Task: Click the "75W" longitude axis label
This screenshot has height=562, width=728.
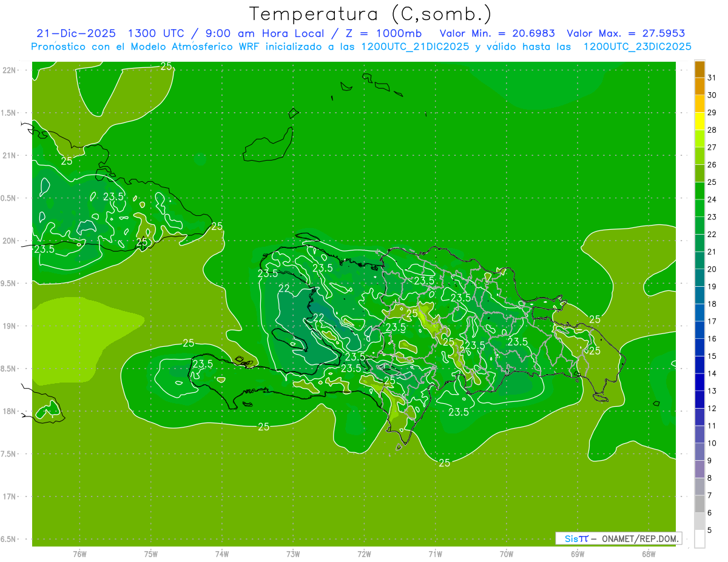Action: click(150, 554)
